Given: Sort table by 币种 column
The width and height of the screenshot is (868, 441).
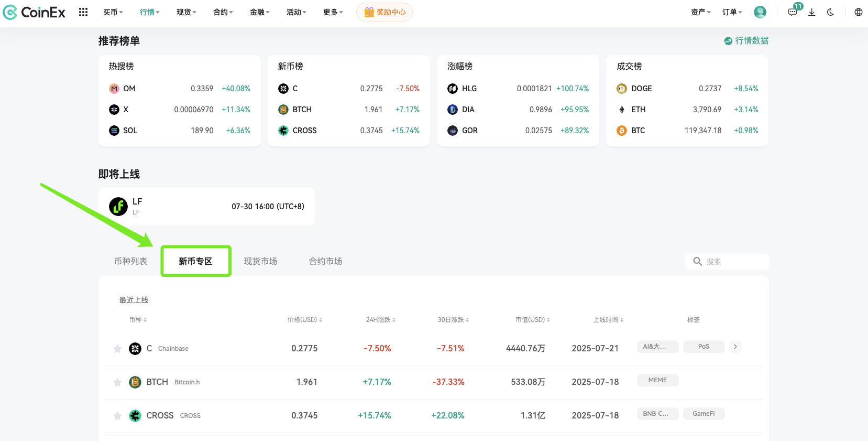Looking at the screenshot, I should click(138, 320).
